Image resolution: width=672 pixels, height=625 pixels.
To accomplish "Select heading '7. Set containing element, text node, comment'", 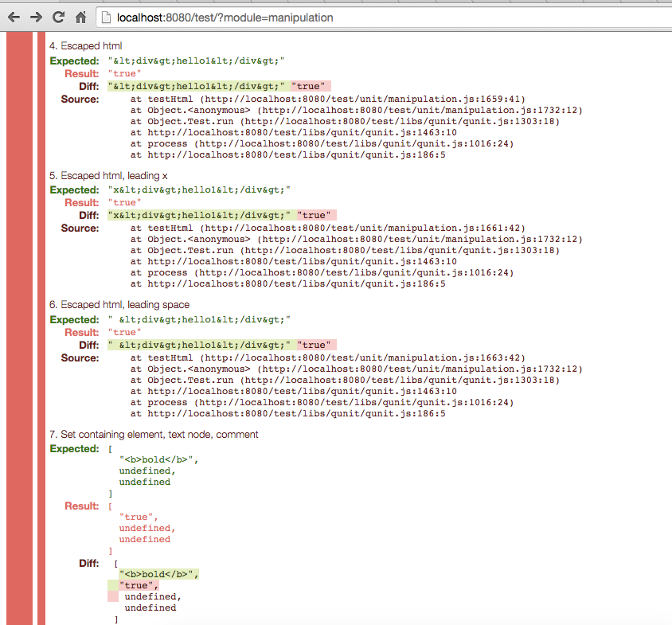I will coord(154,435).
